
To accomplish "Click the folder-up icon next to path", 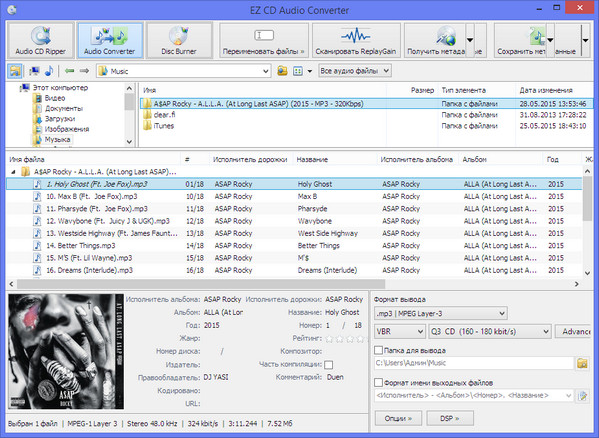I will 282,71.
